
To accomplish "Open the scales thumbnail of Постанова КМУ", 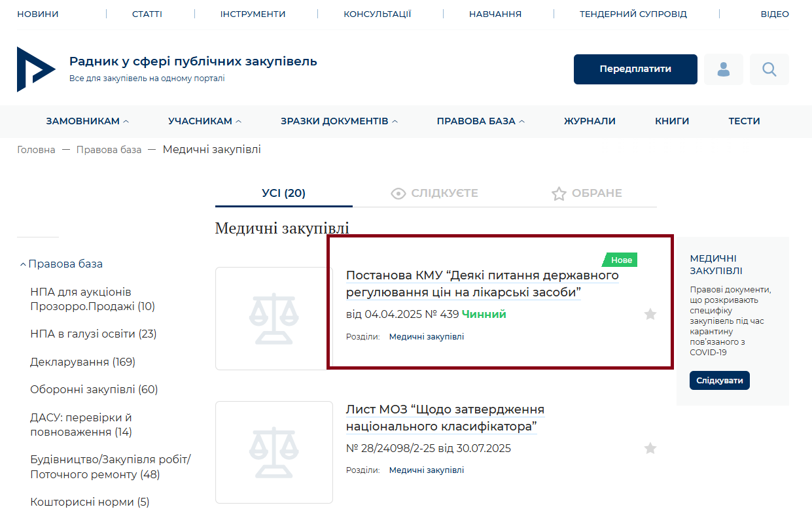I will point(274,319).
